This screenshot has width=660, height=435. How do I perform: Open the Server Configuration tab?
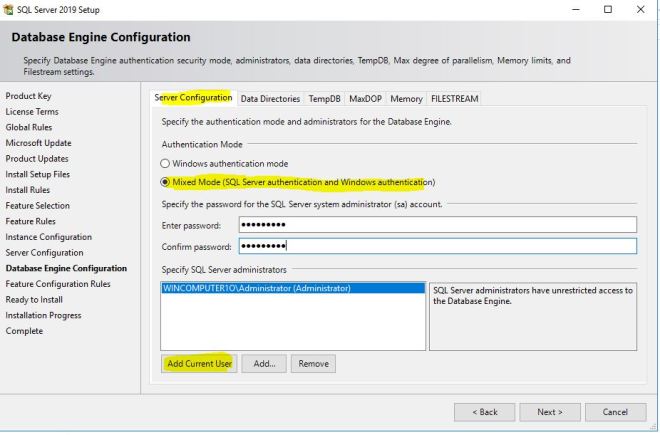click(x=193, y=98)
